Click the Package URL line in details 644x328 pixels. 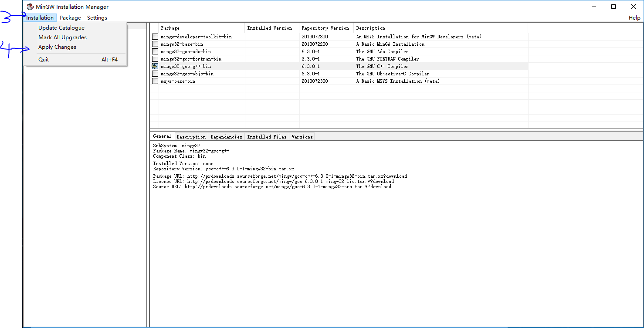pyautogui.click(x=280, y=176)
